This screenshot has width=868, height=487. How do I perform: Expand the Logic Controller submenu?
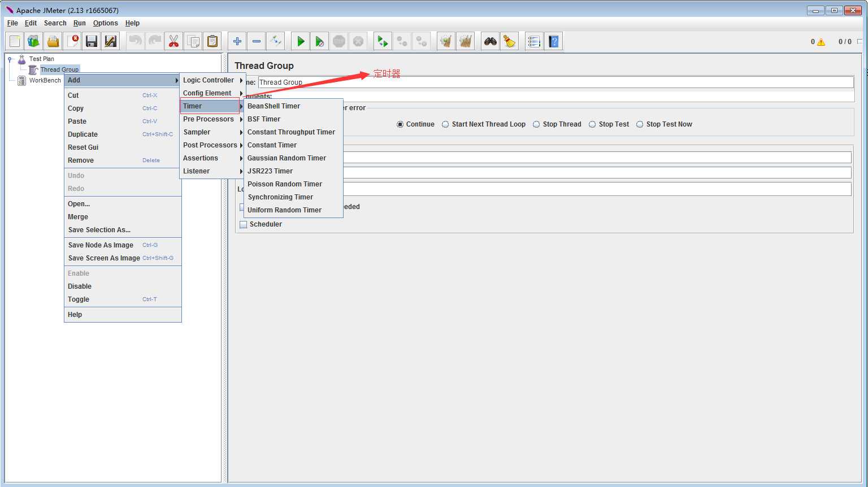(x=212, y=80)
